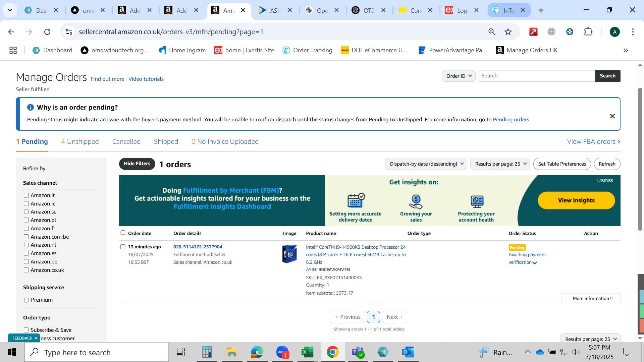
Task: Open Task View on the taskbar
Action: 181,352
